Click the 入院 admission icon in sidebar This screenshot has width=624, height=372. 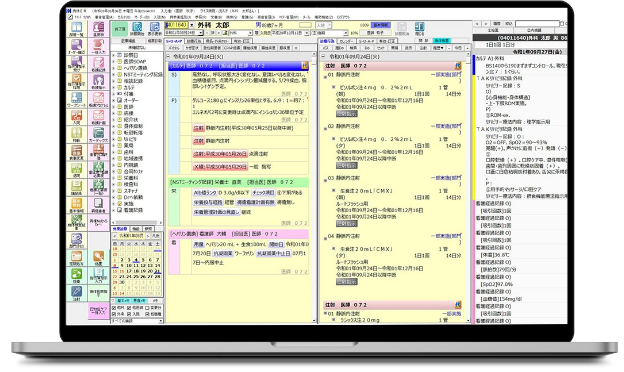click(76, 117)
